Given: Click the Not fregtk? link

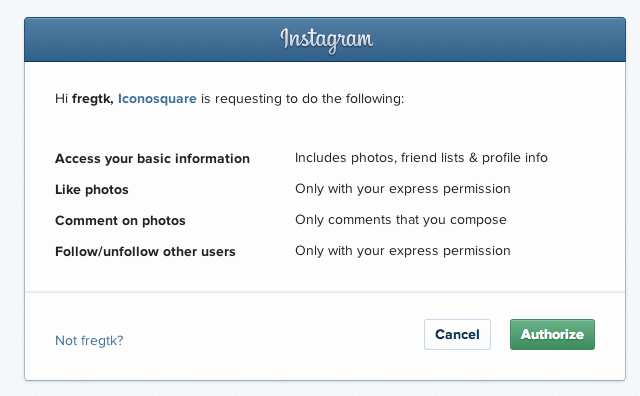Looking at the screenshot, I should [89, 340].
